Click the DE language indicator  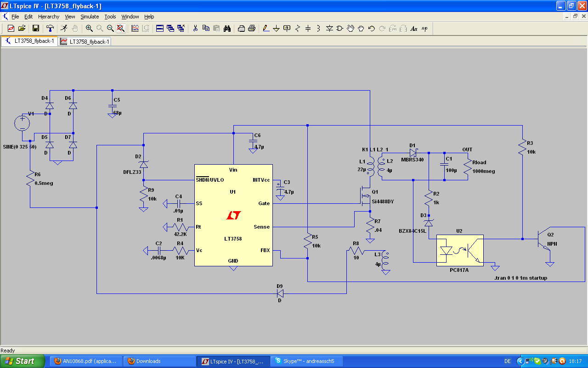point(507,361)
